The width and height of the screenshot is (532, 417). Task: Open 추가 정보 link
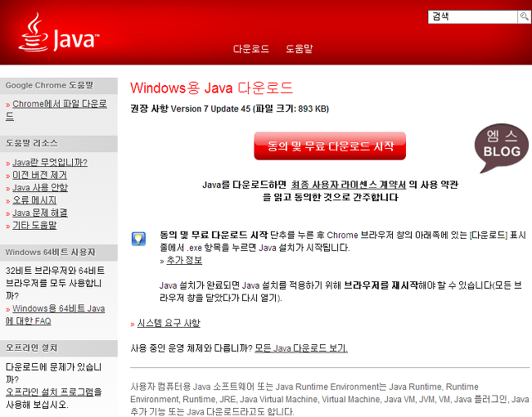tap(184, 260)
